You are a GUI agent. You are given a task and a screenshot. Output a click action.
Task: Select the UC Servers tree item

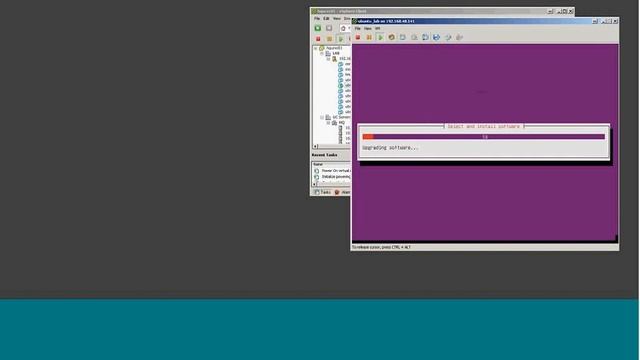pos(341,117)
